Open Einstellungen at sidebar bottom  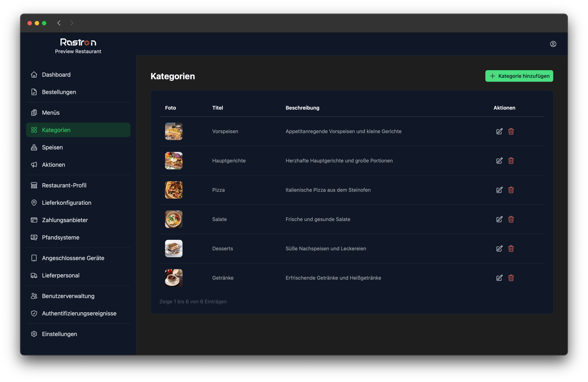click(59, 334)
